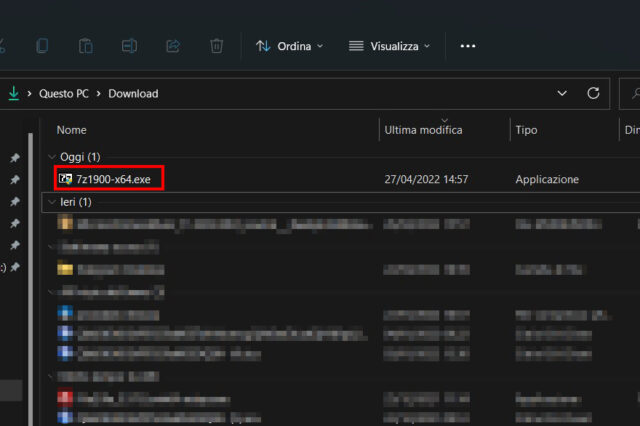Click the Delete trash can icon
Viewport: 640px width, 426px height.
tap(216, 46)
